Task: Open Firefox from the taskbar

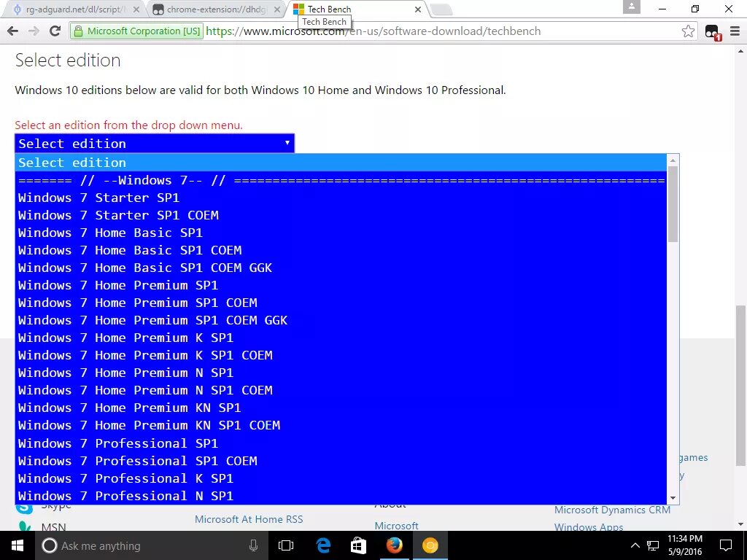Action: coord(394,545)
